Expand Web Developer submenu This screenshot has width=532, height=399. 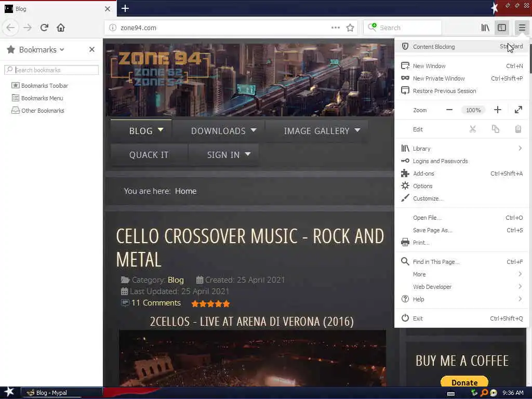pos(461,287)
